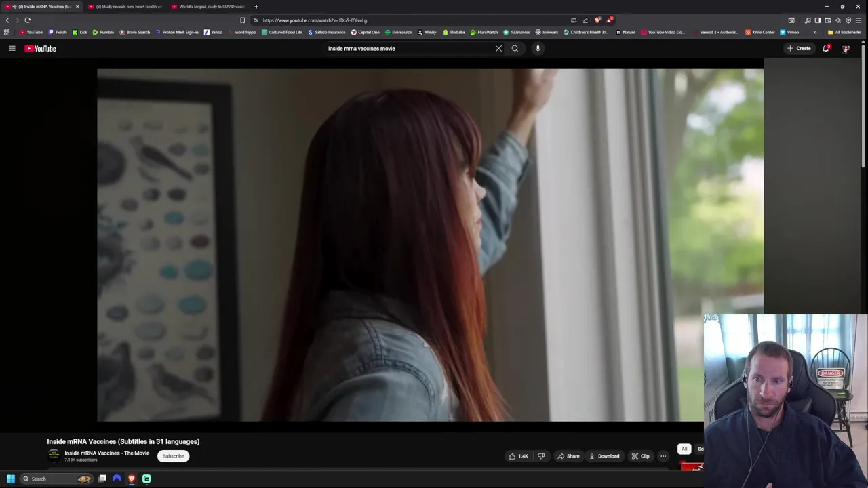
Task: Open the All Bookmarks folder
Action: coord(844,32)
